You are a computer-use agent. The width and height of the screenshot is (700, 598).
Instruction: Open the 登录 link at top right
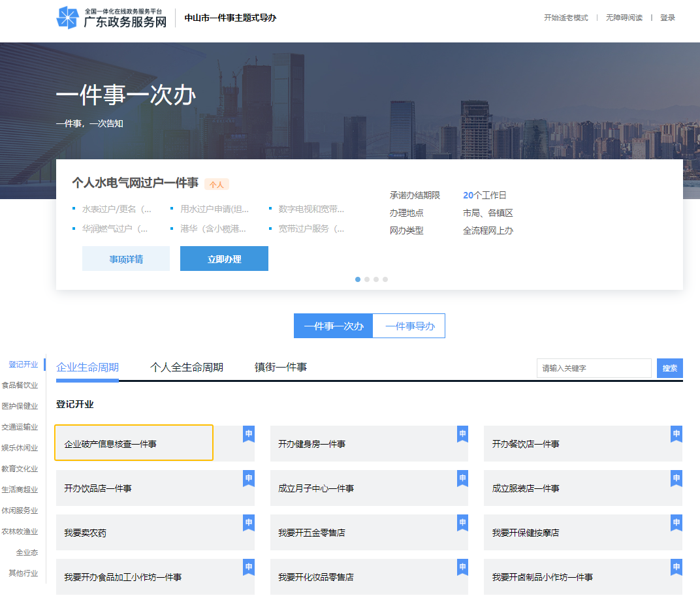pos(667,18)
